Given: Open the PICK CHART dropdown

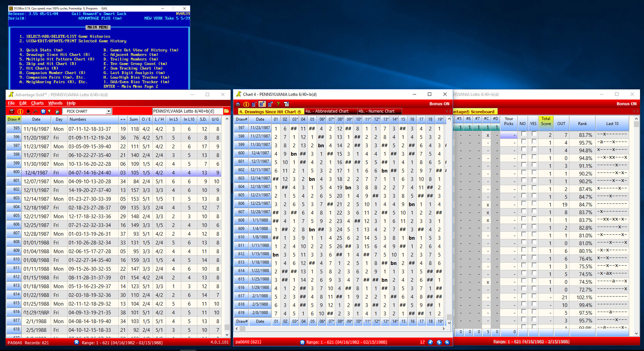Looking at the screenshot, I should (x=109, y=111).
